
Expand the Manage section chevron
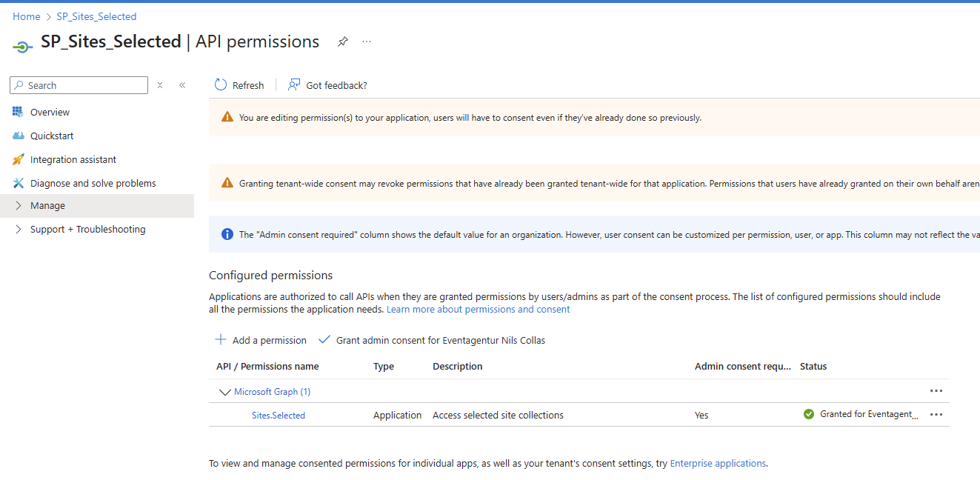[19, 206]
